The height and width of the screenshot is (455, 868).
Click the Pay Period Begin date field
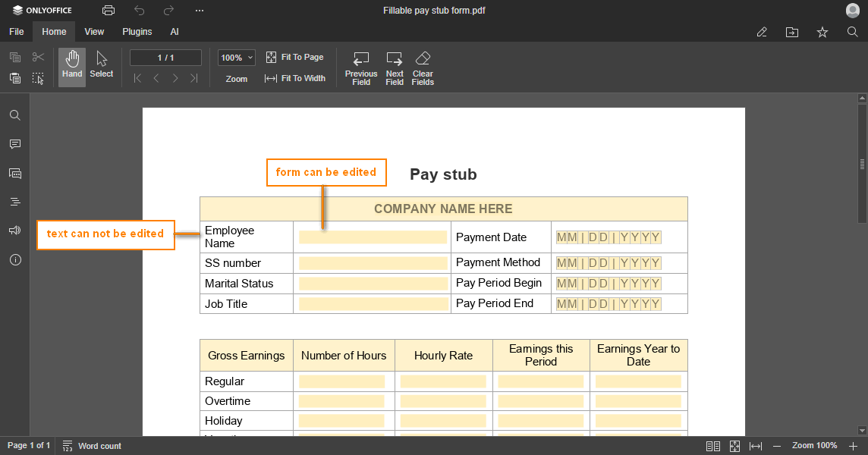[x=609, y=284]
